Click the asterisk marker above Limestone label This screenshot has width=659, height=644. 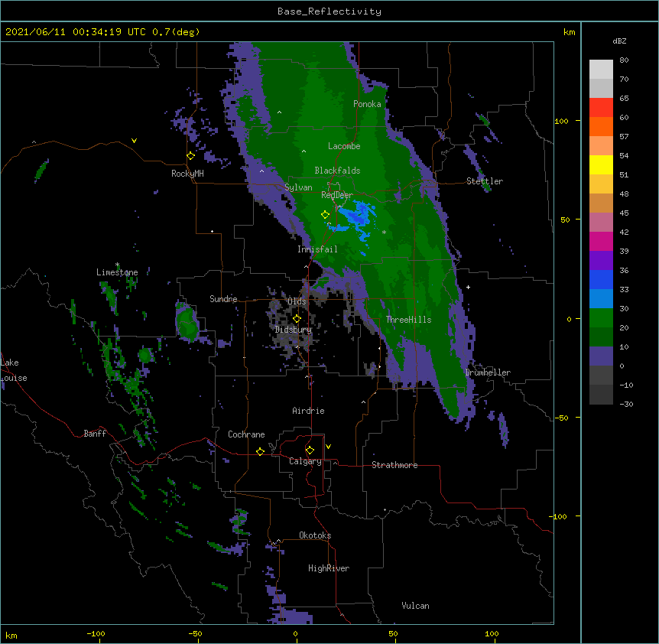tap(118, 265)
